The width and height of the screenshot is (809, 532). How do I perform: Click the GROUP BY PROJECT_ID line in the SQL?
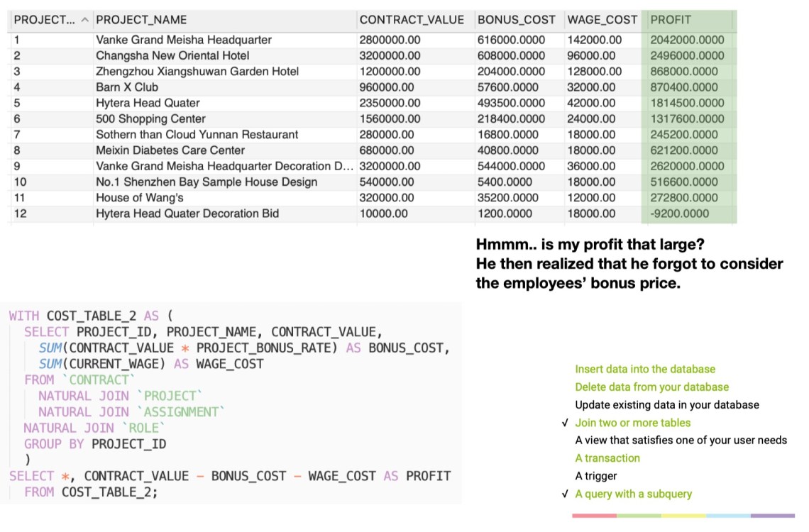pyautogui.click(x=94, y=444)
